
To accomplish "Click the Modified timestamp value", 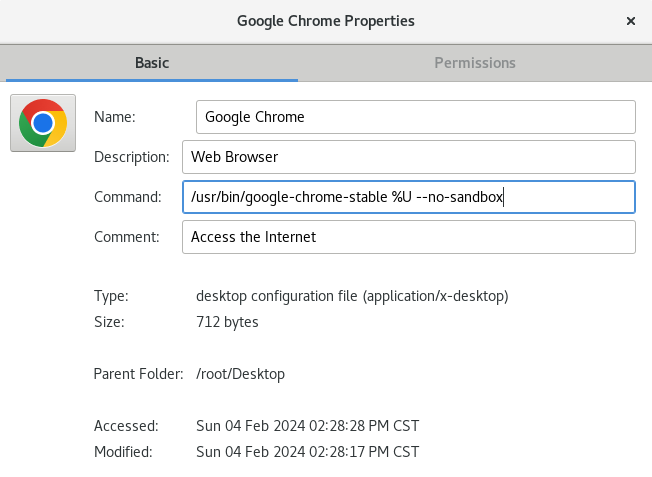I will pyautogui.click(x=308, y=452).
